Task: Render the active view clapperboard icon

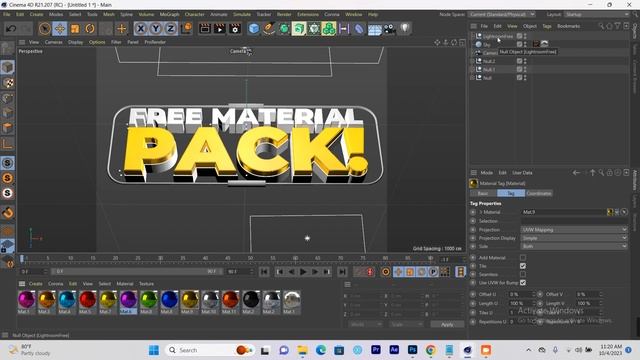Action: pyautogui.click(x=204, y=29)
